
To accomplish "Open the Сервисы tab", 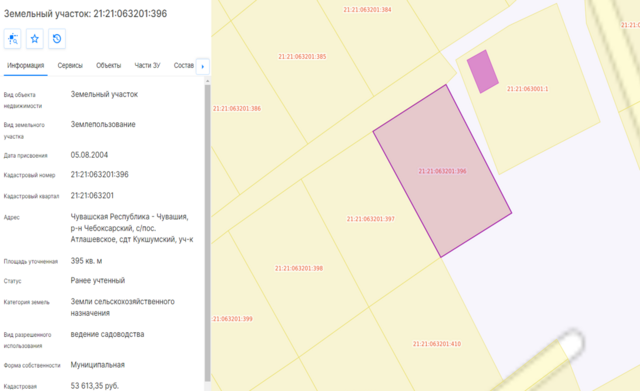I will 70,66.
